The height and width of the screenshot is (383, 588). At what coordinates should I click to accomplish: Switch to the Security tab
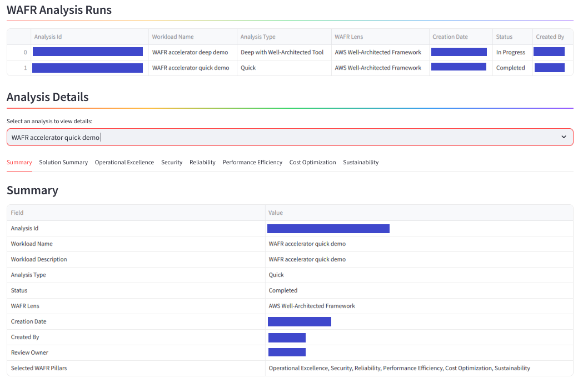coord(172,162)
